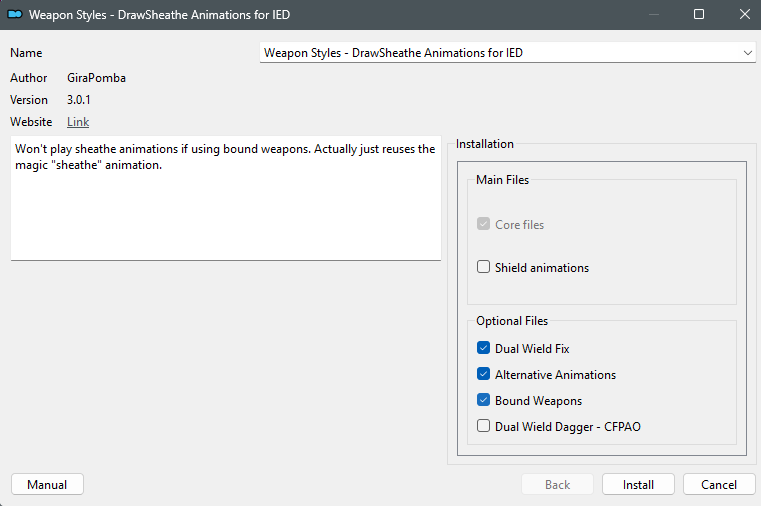Click the Version label
Image resolution: width=761 pixels, height=506 pixels.
(29, 100)
